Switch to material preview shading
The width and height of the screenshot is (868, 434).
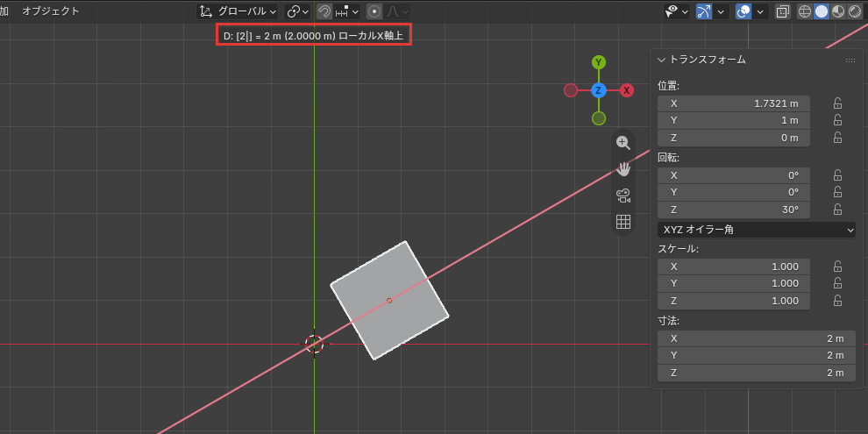tap(838, 11)
